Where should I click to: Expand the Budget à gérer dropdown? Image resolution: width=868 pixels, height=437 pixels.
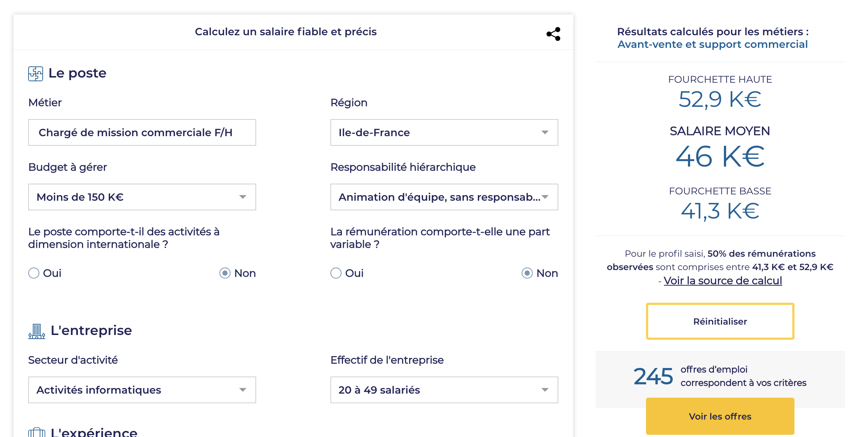(x=142, y=197)
